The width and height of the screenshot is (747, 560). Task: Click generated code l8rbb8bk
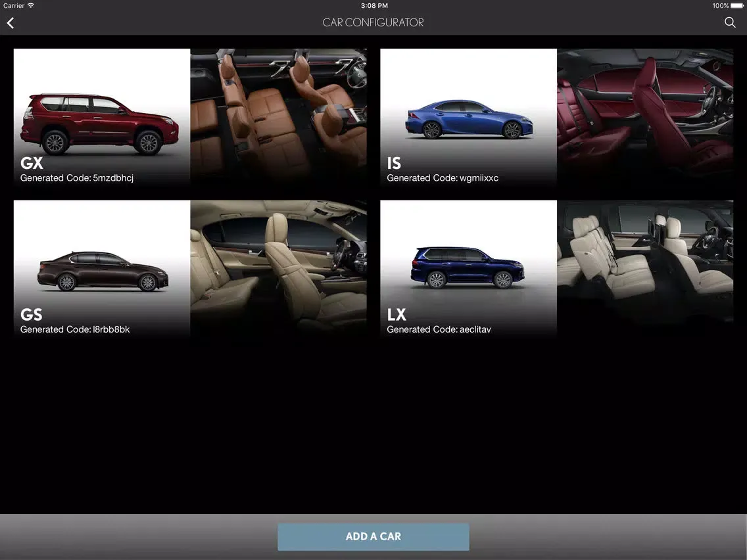(x=111, y=329)
